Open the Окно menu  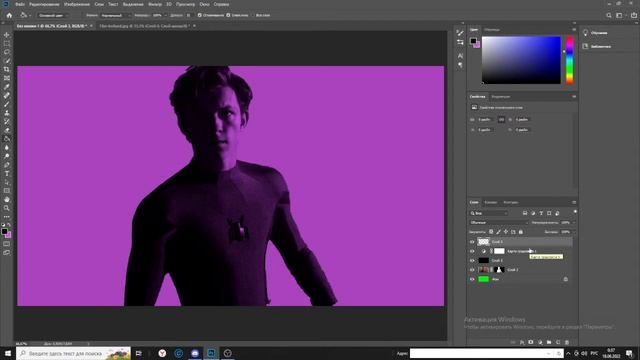tap(204, 4)
